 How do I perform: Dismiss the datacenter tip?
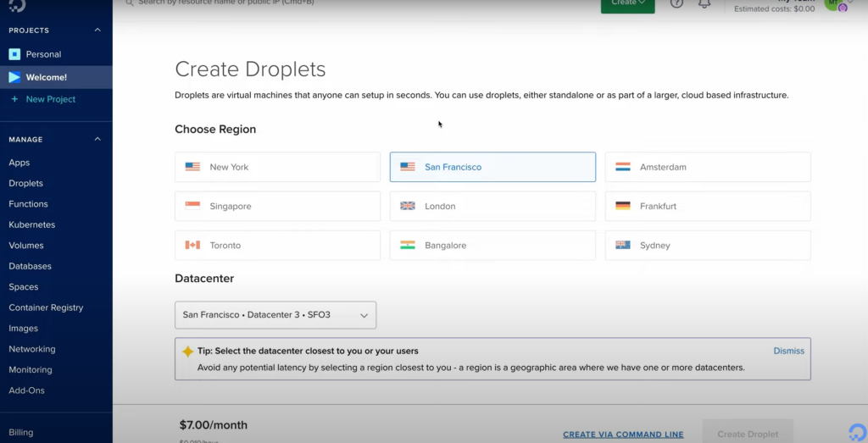tap(789, 351)
